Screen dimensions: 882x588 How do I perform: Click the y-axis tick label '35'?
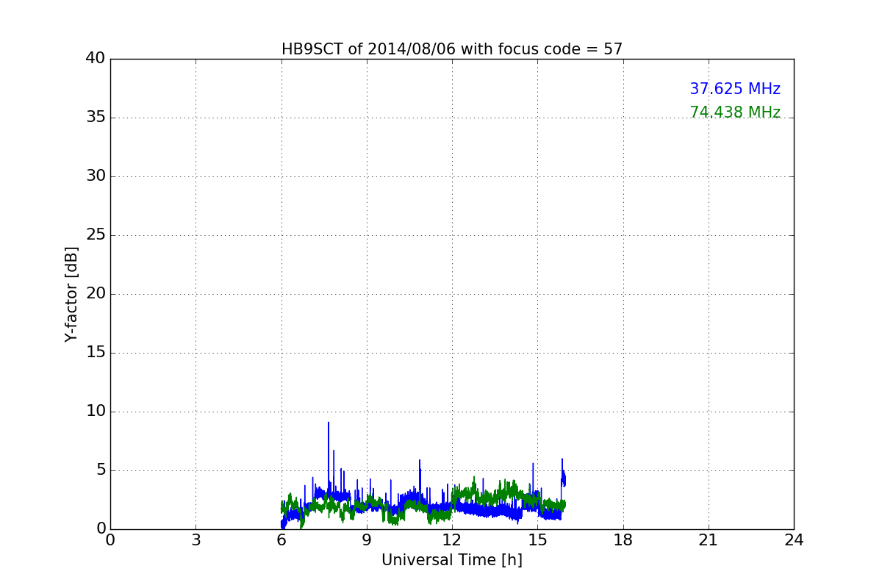point(96,117)
